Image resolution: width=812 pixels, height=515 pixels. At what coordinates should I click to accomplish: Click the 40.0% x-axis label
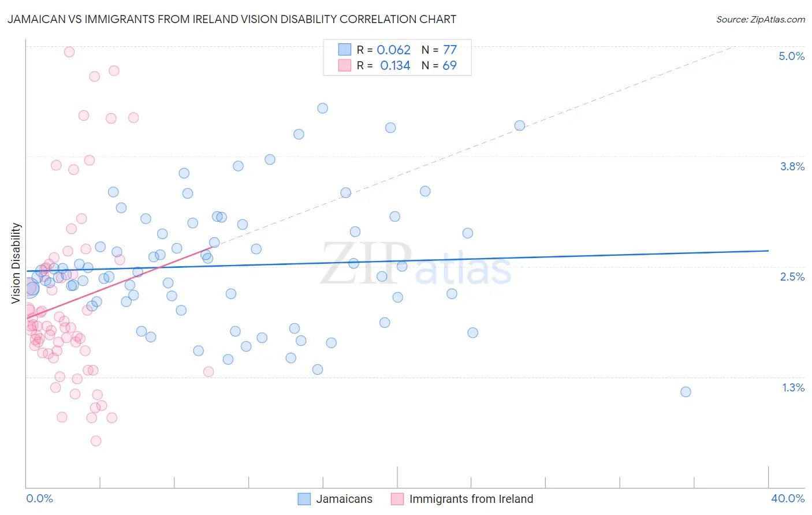tap(787, 498)
